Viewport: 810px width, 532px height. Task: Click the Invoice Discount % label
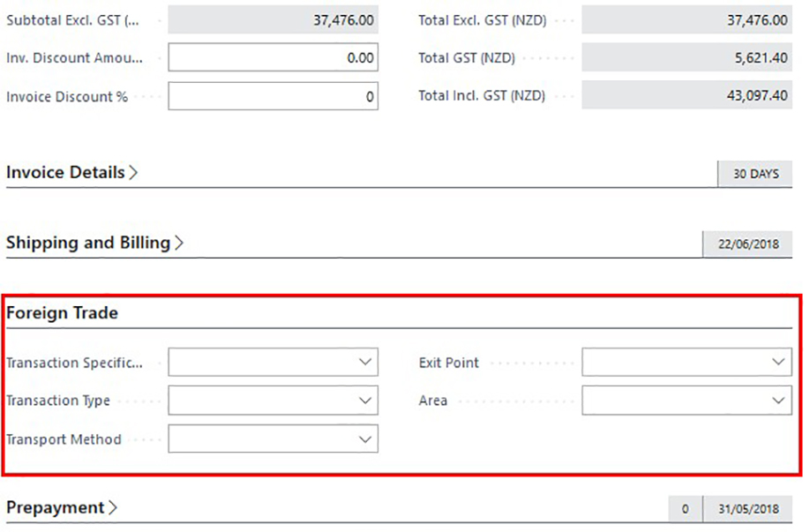[x=67, y=96]
